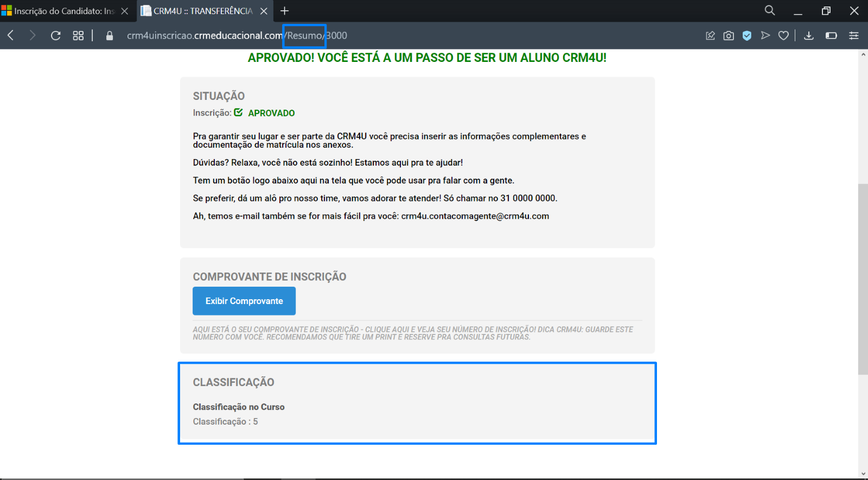Reload the current page
868x480 pixels.
(x=55, y=35)
